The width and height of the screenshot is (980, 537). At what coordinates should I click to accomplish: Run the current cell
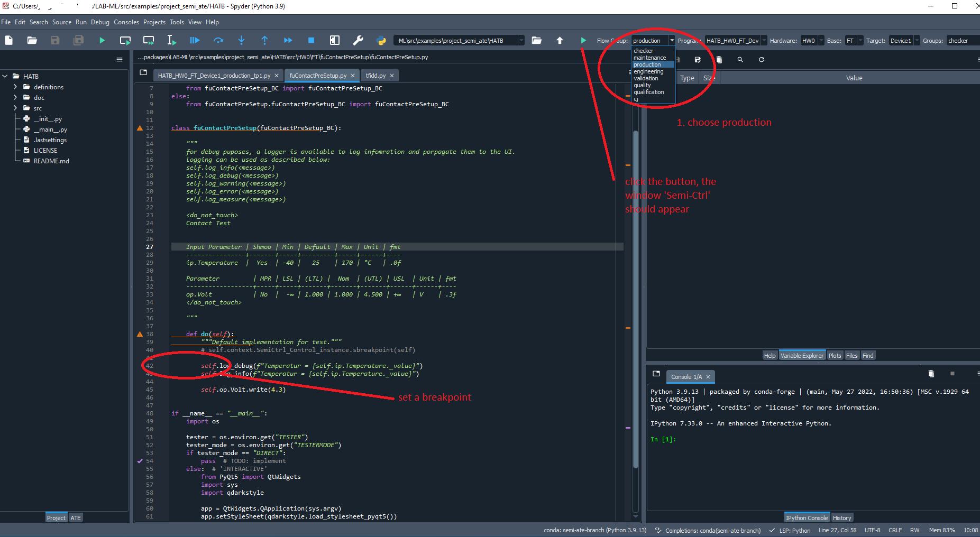coord(125,40)
